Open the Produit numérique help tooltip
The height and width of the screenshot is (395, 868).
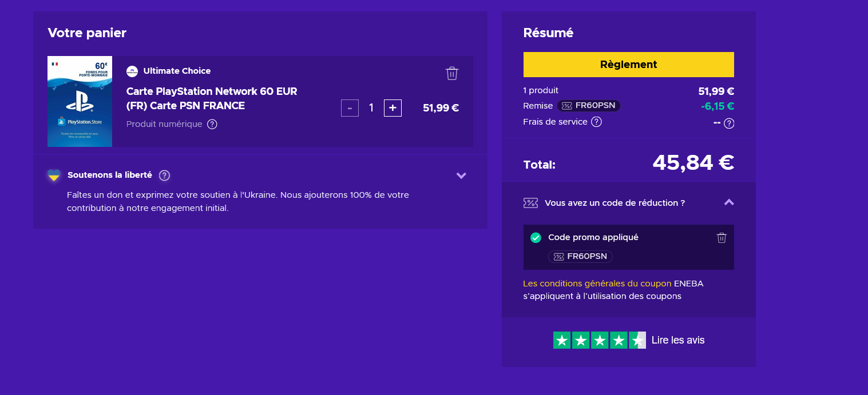(x=212, y=123)
